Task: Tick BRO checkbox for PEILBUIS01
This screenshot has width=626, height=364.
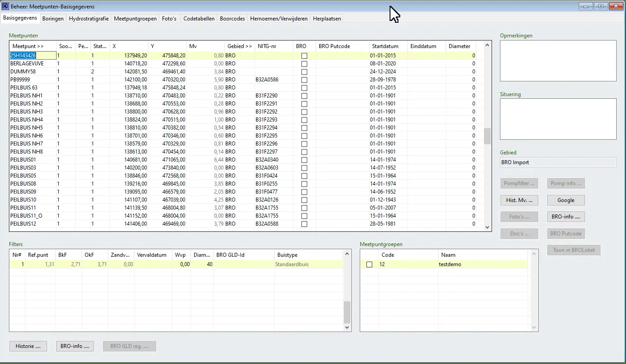Action: [304, 160]
